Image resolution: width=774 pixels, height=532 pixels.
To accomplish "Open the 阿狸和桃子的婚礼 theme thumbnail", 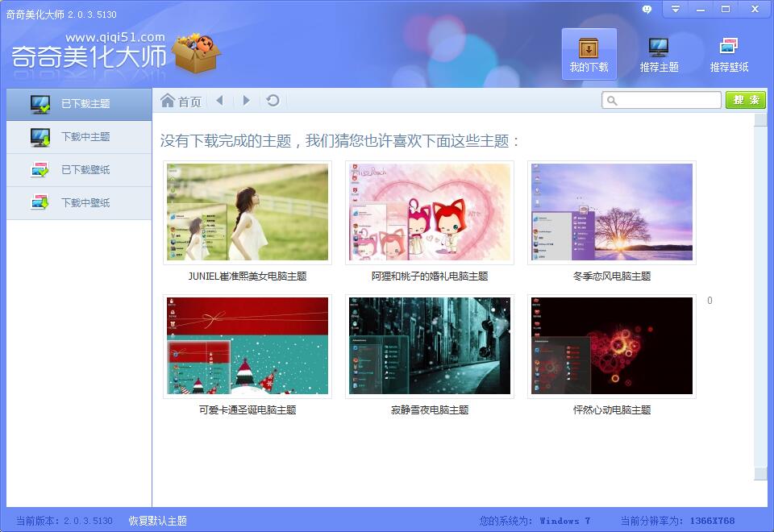I will point(430,213).
